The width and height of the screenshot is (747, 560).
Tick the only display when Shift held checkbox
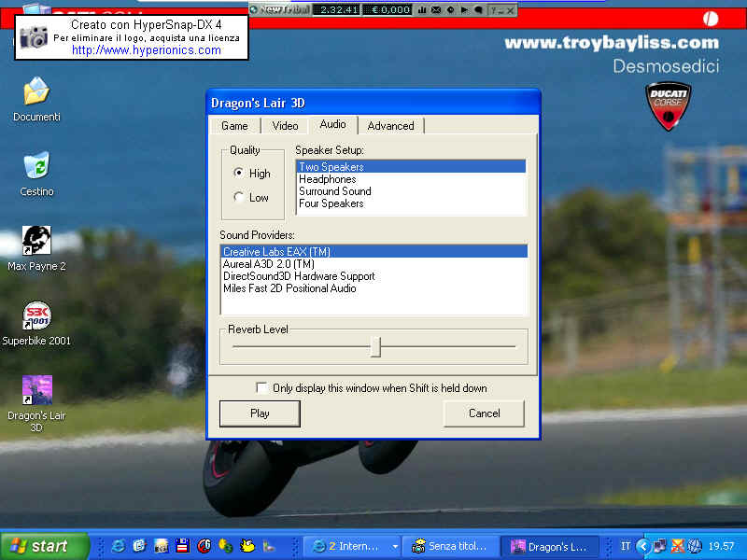coord(261,387)
